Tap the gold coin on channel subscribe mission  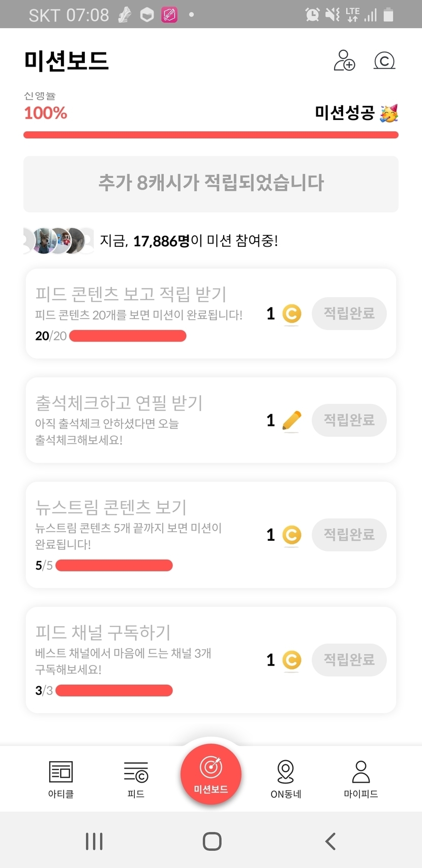(292, 660)
